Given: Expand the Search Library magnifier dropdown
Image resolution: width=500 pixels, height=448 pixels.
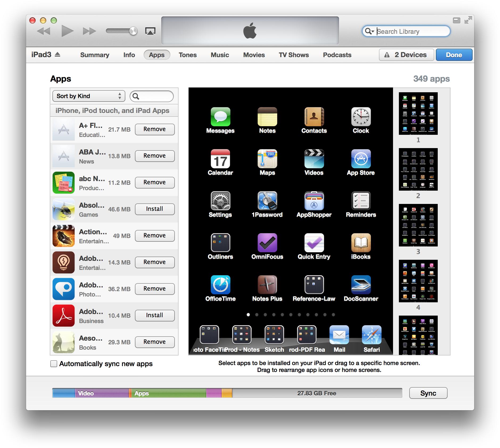Looking at the screenshot, I should pos(369,31).
